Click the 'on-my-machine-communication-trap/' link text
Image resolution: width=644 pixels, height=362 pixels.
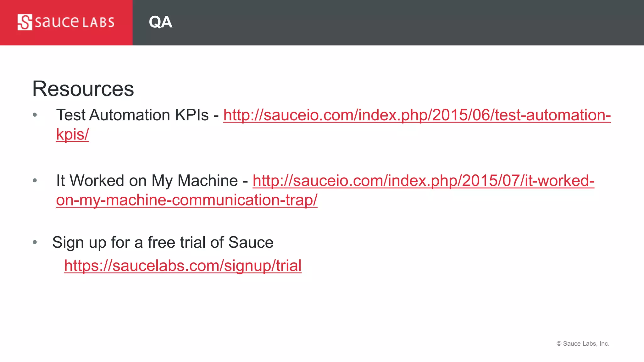(x=187, y=200)
